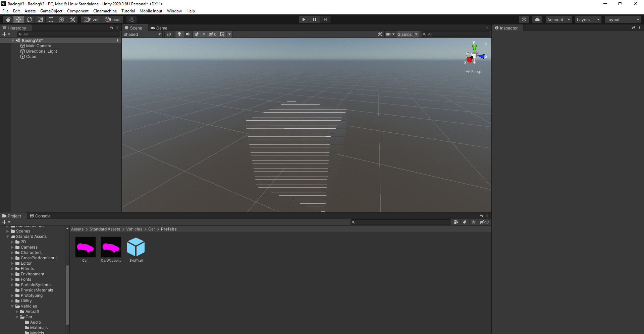Screen dimensions: 644x334
Task: Select the Rect Transform tool
Action: (x=51, y=19)
